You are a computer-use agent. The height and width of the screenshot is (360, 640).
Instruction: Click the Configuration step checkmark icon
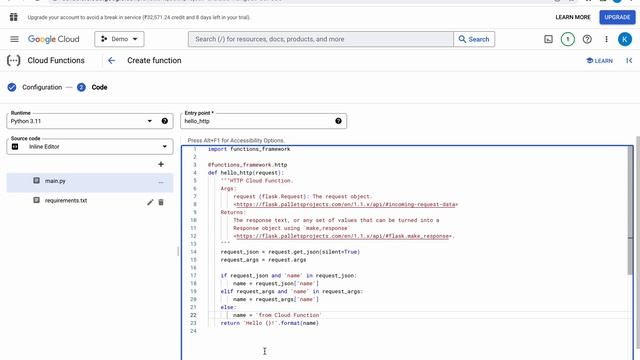coord(12,87)
